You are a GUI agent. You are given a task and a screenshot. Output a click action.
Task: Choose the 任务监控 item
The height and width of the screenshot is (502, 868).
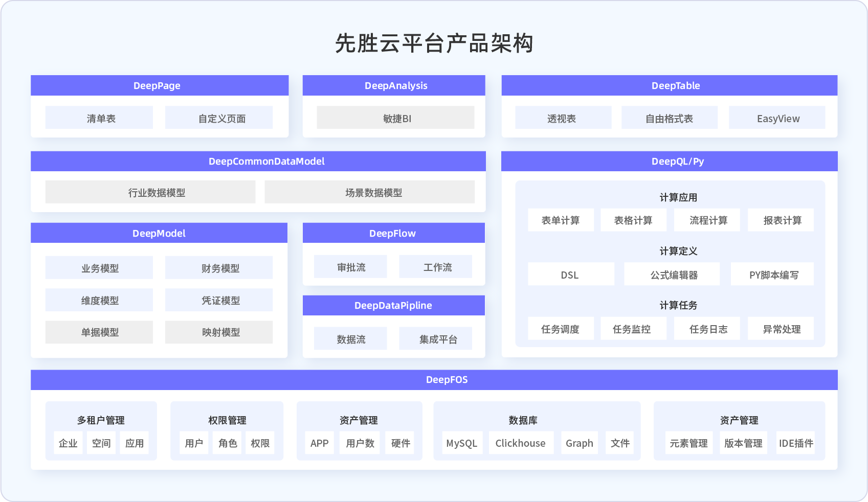(633, 329)
